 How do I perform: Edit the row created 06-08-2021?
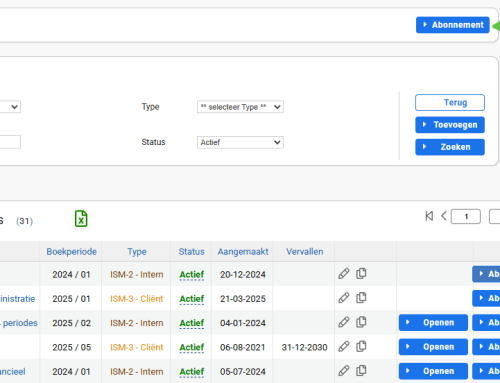(x=344, y=346)
